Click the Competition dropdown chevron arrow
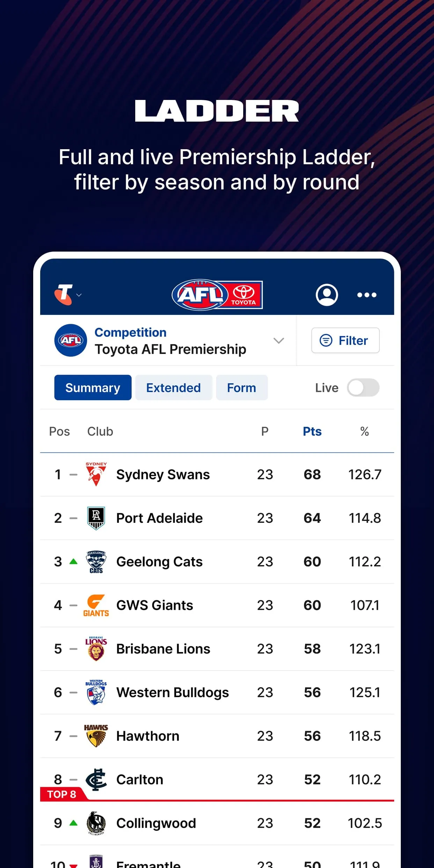The image size is (434, 868). [279, 341]
